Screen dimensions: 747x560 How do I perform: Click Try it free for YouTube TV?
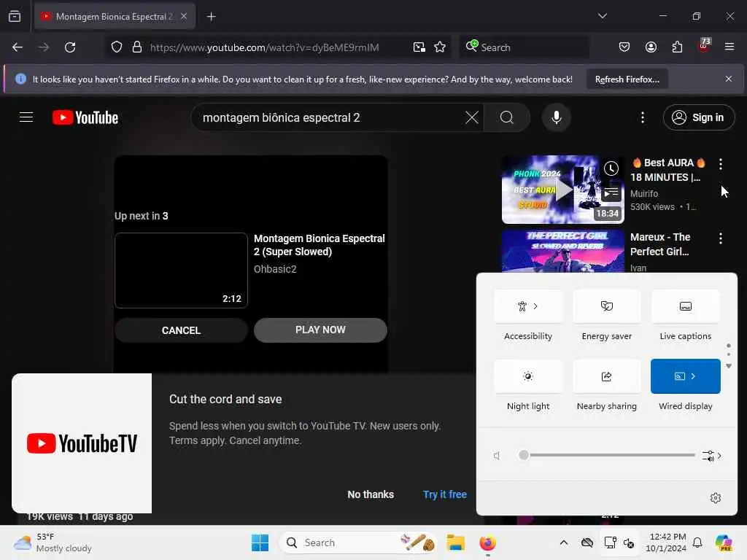444,494
